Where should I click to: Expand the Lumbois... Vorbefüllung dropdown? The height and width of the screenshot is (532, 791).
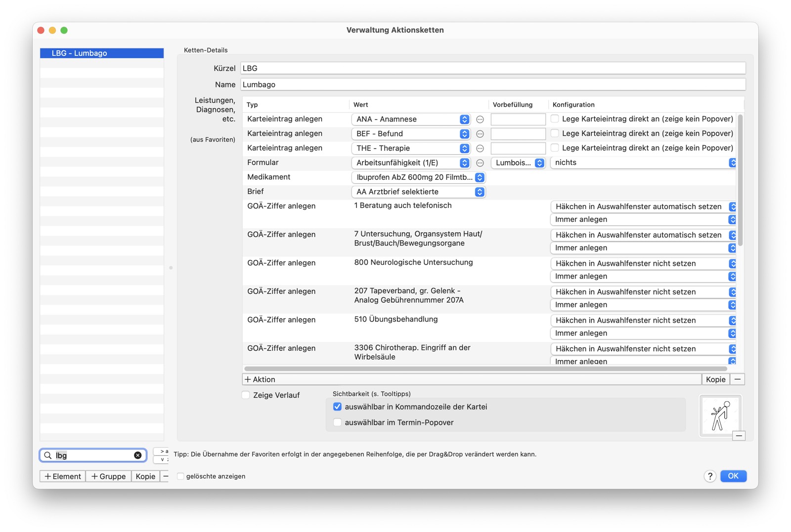[518, 163]
